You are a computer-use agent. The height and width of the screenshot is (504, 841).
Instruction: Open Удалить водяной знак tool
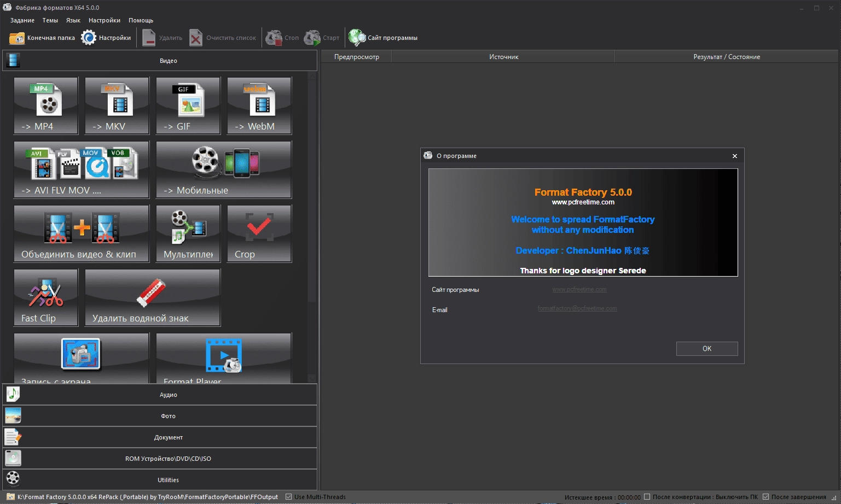point(153,297)
